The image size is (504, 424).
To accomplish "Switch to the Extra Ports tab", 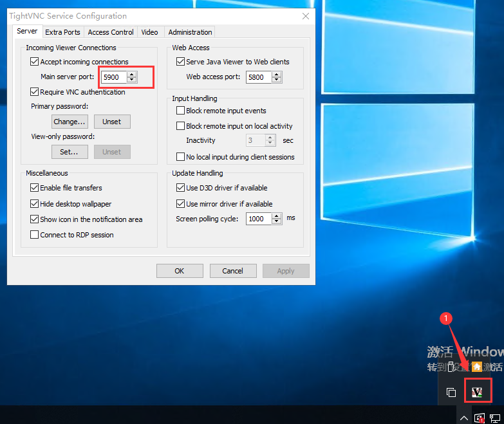I will (x=62, y=32).
